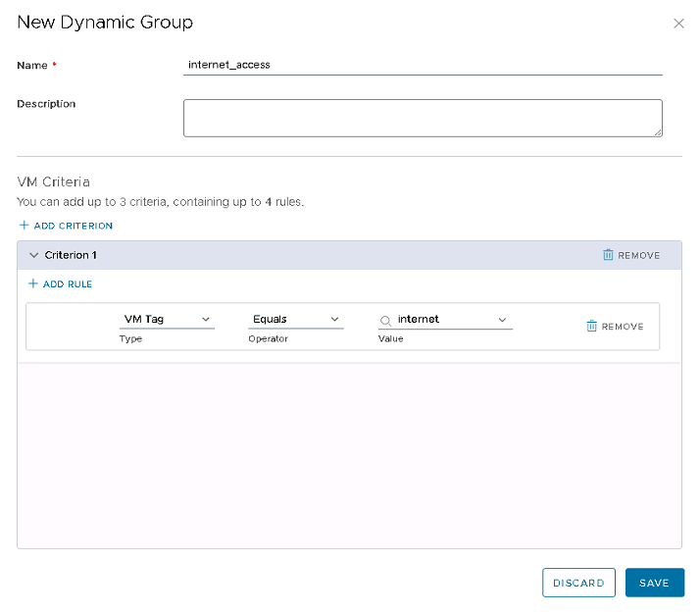The width and height of the screenshot is (700, 614).
Task: Discard the new dynamic group
Action: coord(578,583)
